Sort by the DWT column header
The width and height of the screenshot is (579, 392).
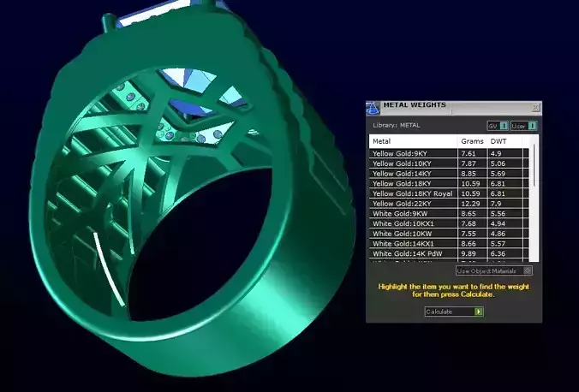504,141
